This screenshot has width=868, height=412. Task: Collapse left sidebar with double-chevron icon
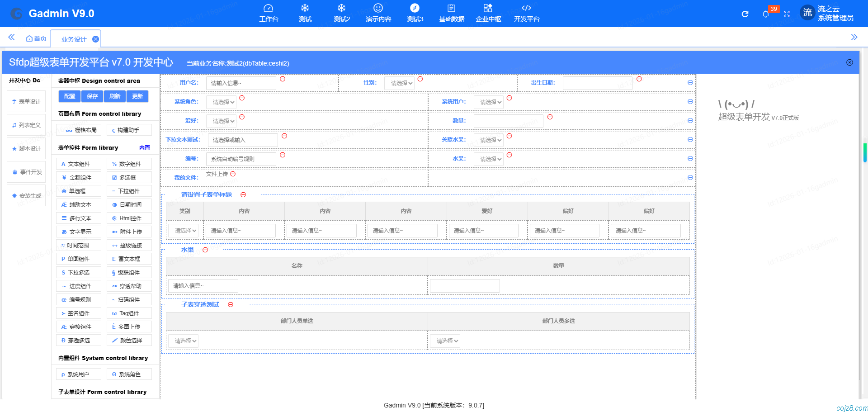click(11, 38)
